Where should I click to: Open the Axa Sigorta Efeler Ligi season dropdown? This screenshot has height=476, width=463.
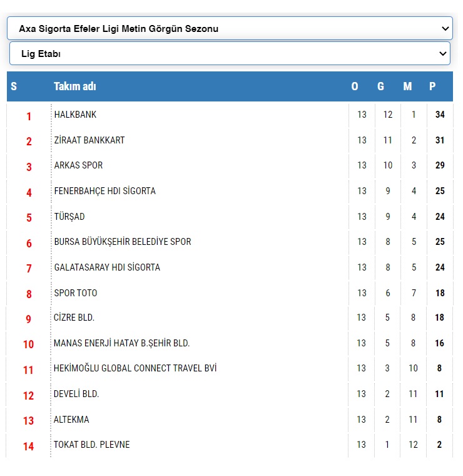click(229, 28)
